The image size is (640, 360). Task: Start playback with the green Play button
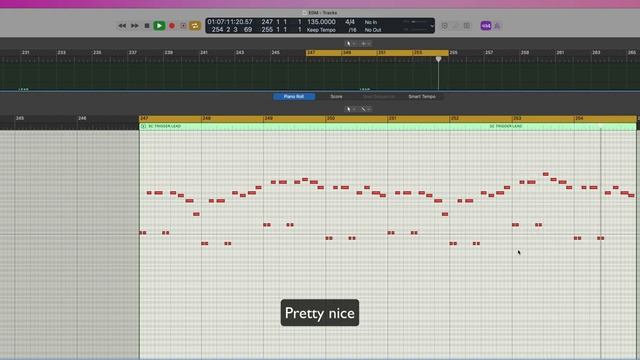tap(159, 26)
